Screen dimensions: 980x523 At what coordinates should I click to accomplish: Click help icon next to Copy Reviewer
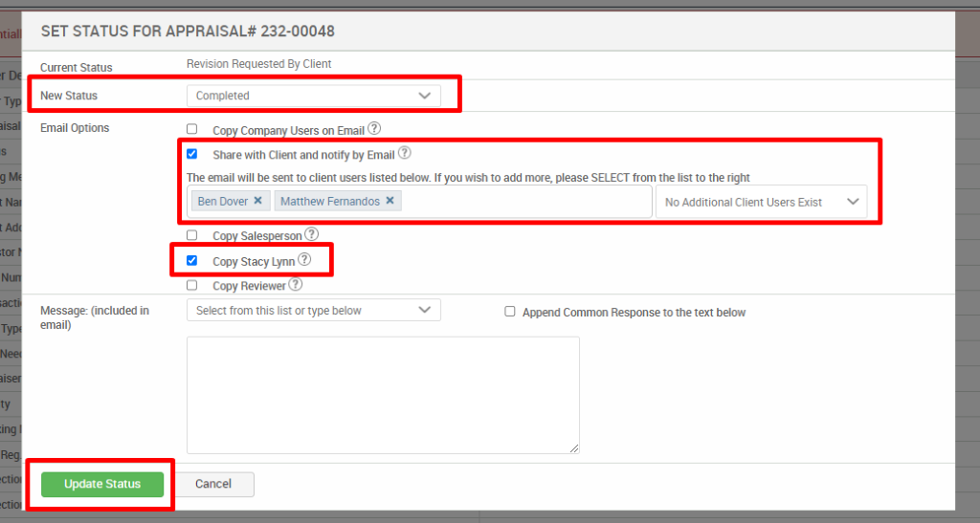295,284
